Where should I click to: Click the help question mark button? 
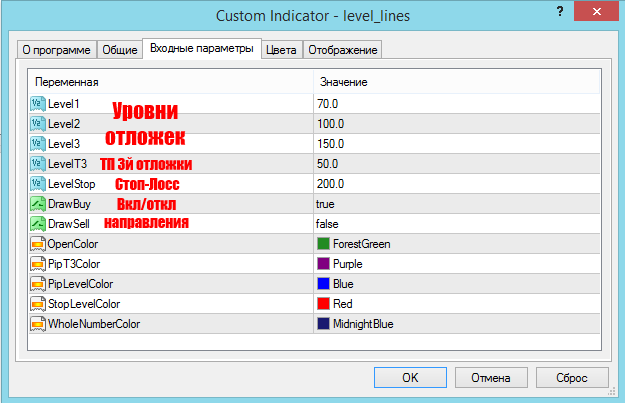coord(560,11)
